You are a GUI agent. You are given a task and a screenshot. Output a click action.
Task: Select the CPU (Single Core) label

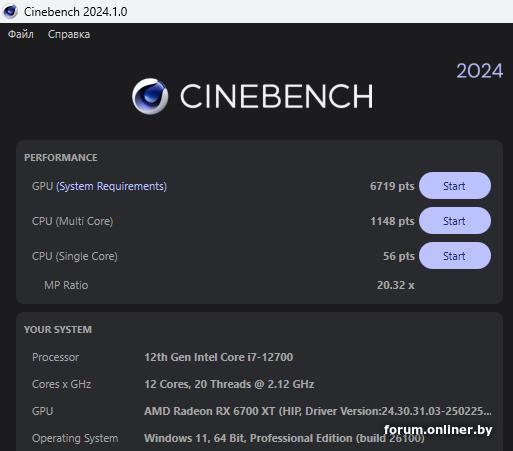75,256
